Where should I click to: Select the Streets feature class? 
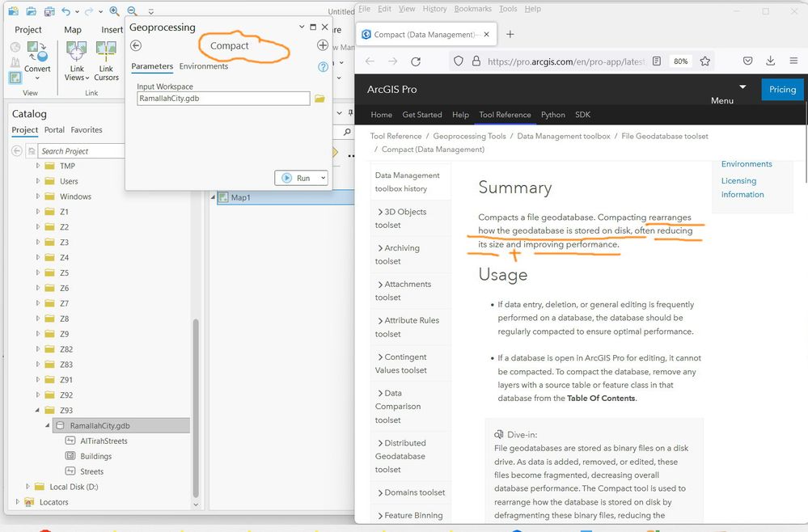coord(91,471)
